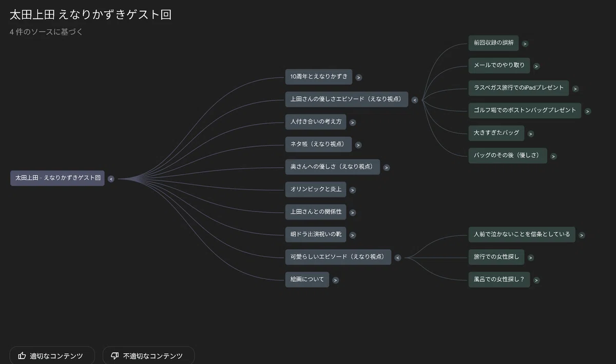The height and width of the screenshot is (364, 616).
Task: Click the thumbs-up icon for 適切なコンテンツ
Action: pyautogui.click(x=22, y=356)
